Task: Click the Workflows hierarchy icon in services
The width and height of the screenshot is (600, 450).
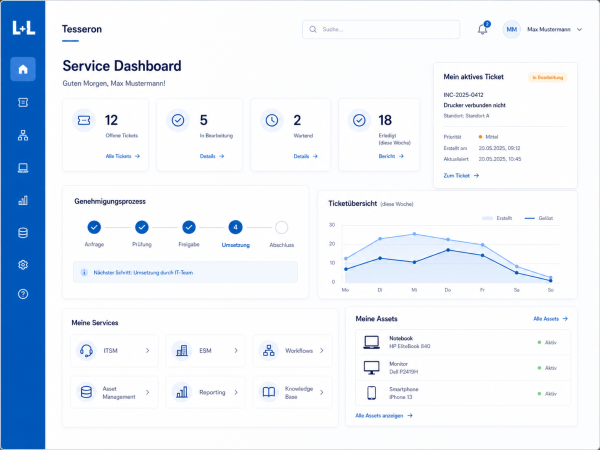Action: coord(269,351)
